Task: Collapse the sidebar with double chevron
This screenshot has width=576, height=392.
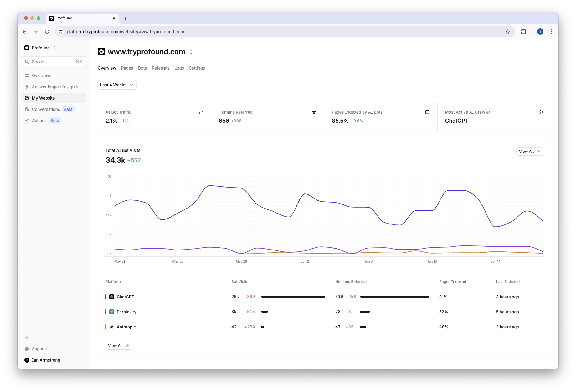Action: tap(27, 338)
